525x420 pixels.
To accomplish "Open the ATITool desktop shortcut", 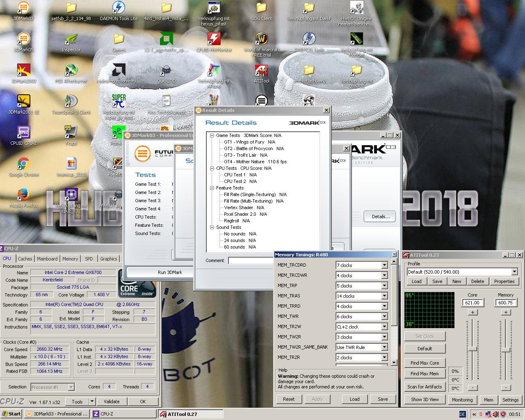I will pos(261,73).
